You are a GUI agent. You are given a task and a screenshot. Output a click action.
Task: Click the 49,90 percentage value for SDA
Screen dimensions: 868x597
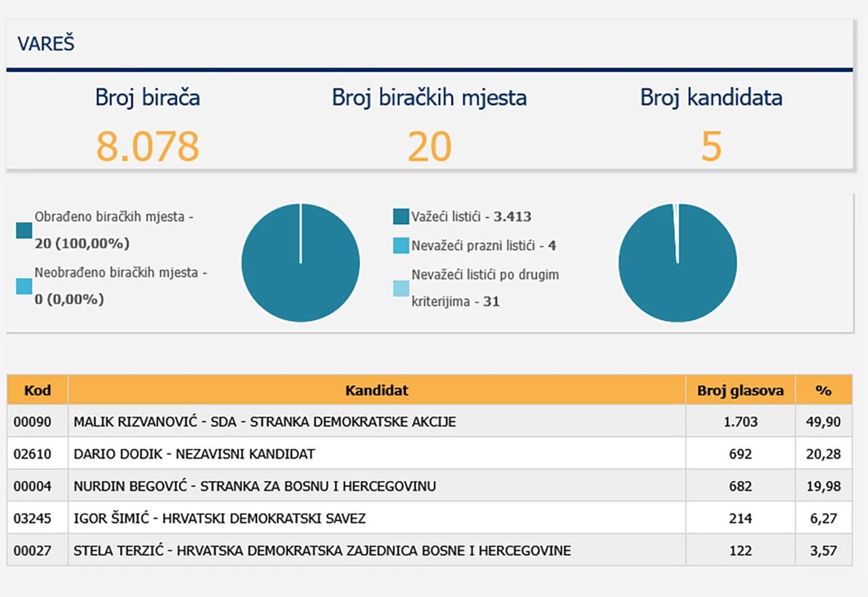pos(823,421)
